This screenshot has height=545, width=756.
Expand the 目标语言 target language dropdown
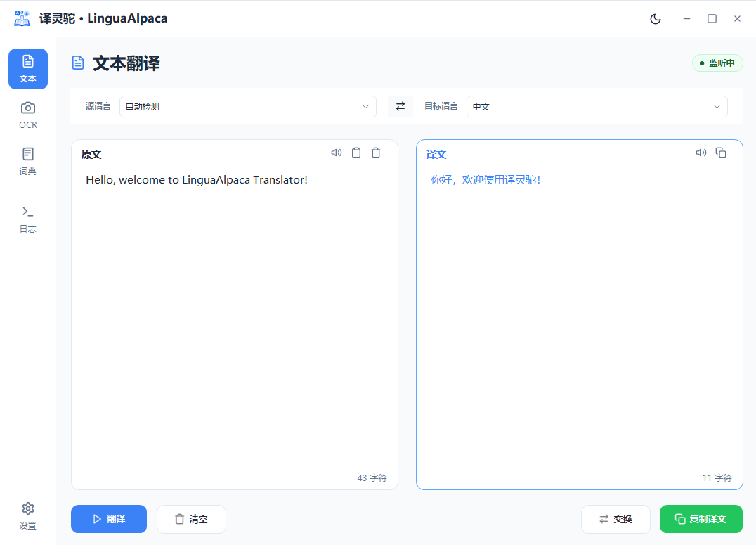tap(597, 107)
